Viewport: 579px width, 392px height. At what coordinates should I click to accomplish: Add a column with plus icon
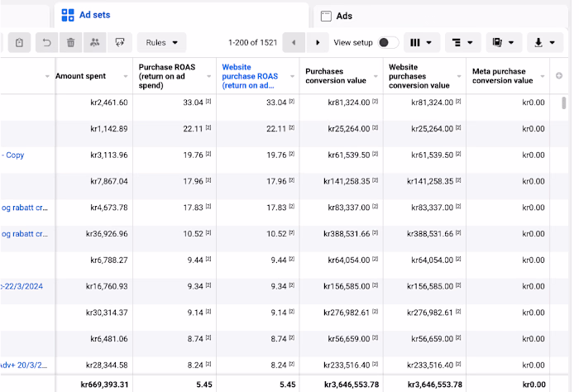point(559,76)
